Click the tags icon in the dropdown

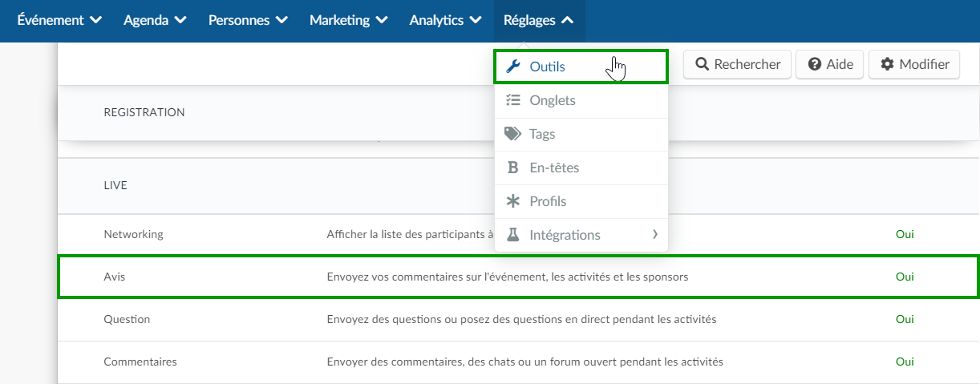pos(512,134)
